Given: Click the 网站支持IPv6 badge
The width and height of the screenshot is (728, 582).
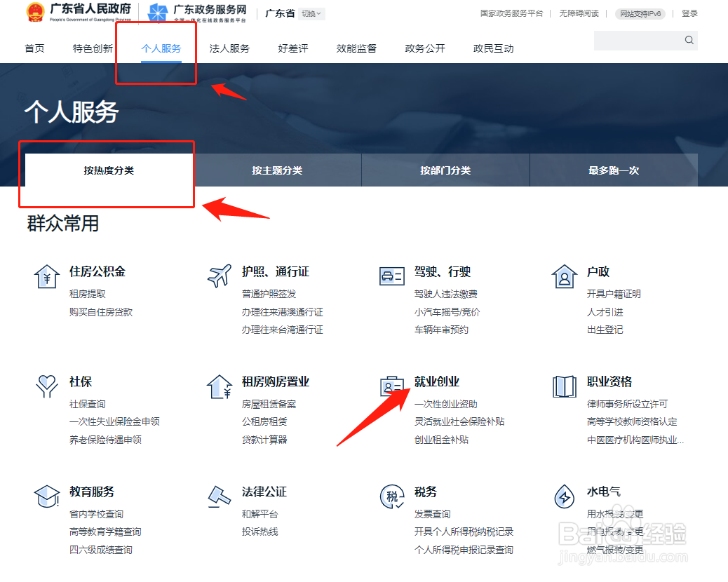Looking at the screenshot, I should (x=639, y=13).
